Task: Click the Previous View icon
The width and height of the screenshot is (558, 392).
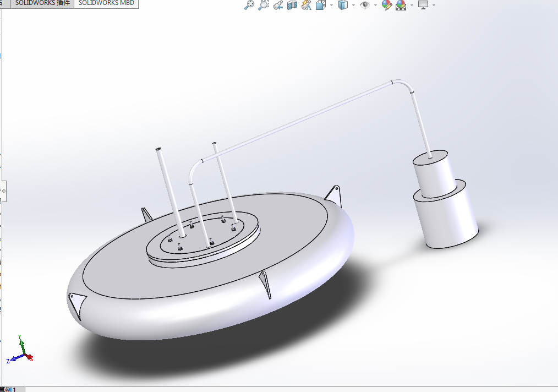Action: [278, 5]
